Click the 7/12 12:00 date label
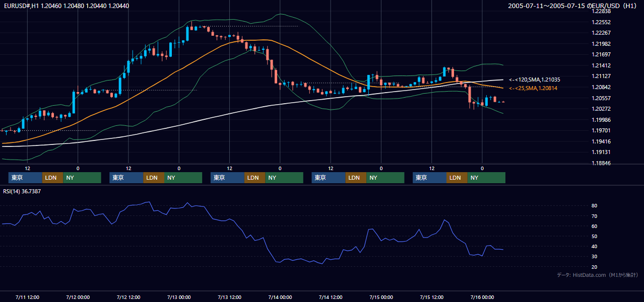Viewport: 644px width, 302px height. point(128,297)
